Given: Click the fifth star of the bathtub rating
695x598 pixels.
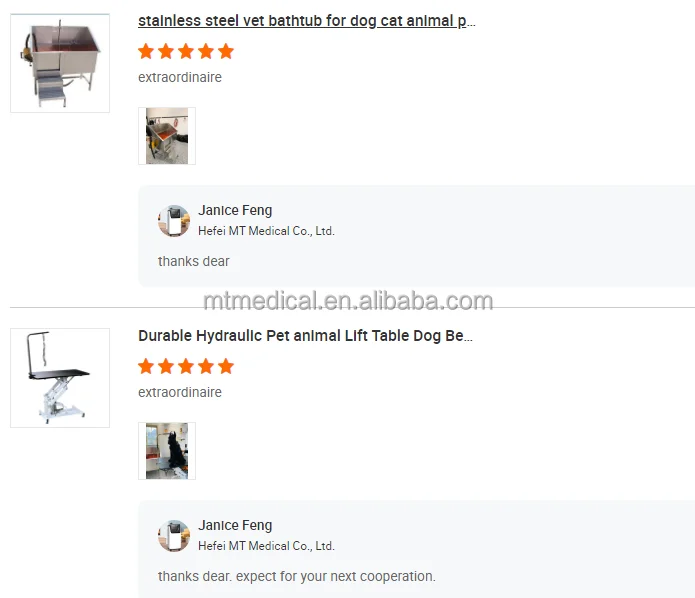Looking at the screenshot, I should click(x=226, y=51).
